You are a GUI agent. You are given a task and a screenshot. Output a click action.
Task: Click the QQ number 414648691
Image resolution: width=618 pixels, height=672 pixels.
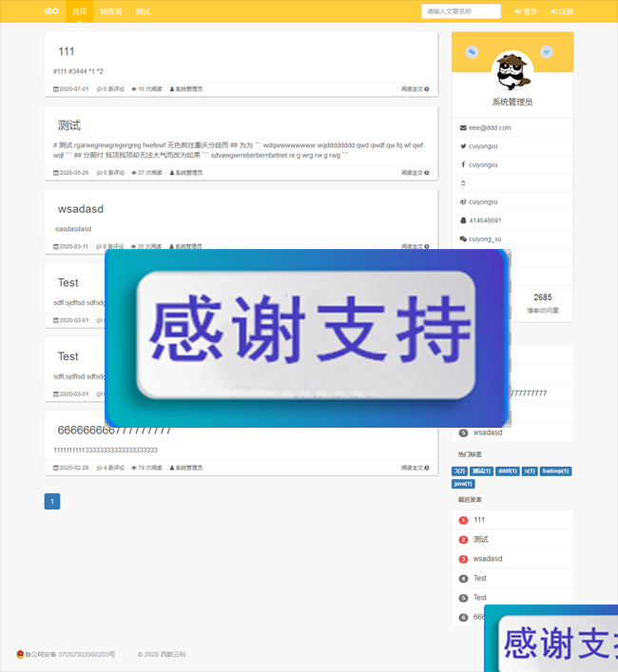pos(485,221)
